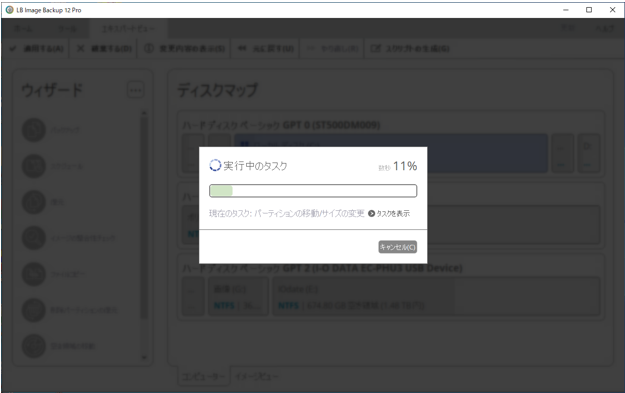Click the イメージの整合性チェック wizard icon
This screenshot has width=625, height=393.
click(x=33, y=238)
